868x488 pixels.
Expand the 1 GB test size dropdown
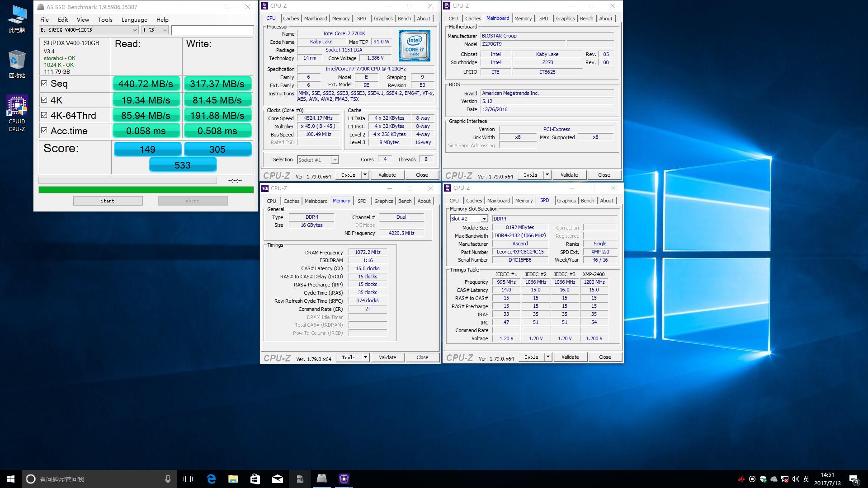coord(165,30)
